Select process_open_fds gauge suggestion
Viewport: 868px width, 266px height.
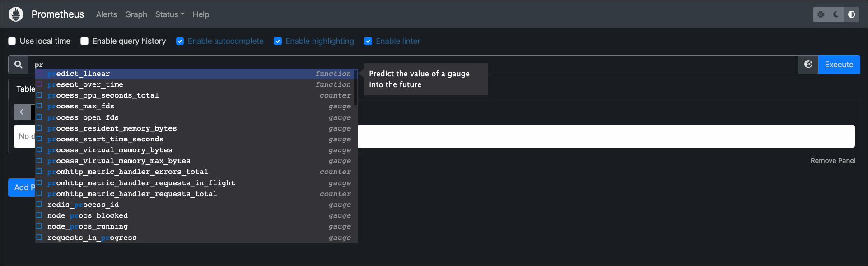pyautogui.click(x=196, y=117)
